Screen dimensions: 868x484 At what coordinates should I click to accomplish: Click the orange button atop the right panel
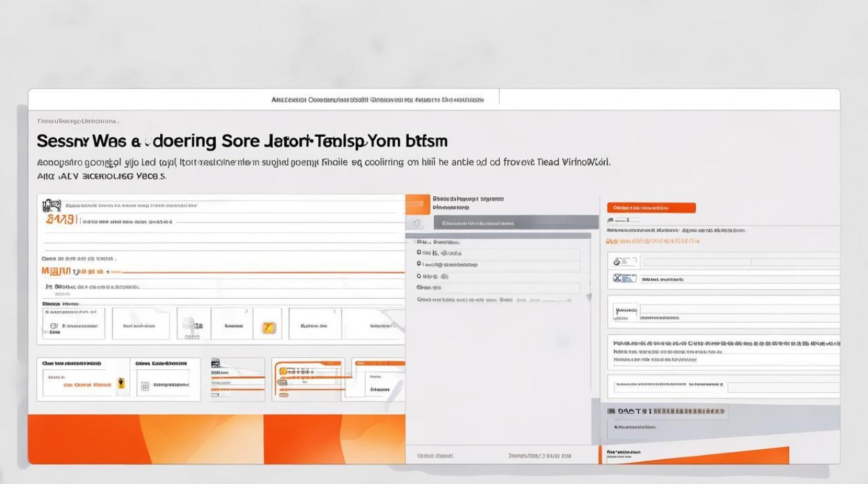pyautogui.click(x=651, y=208)
